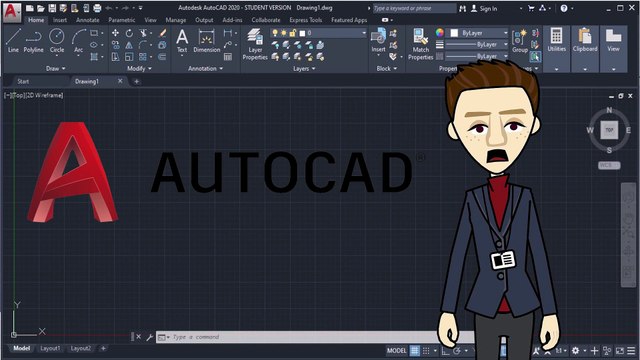Toggle ortho mode in status bar
The height and width of the screenshot is (360, 640).
(x=445, y=351)
